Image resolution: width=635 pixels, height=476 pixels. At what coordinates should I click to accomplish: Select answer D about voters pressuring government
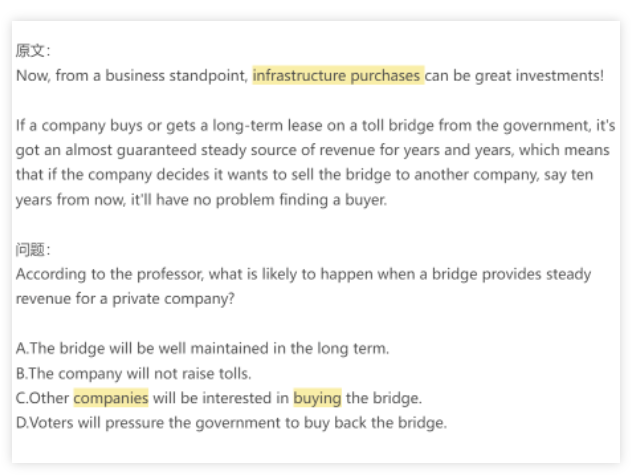tap(231, 423)
